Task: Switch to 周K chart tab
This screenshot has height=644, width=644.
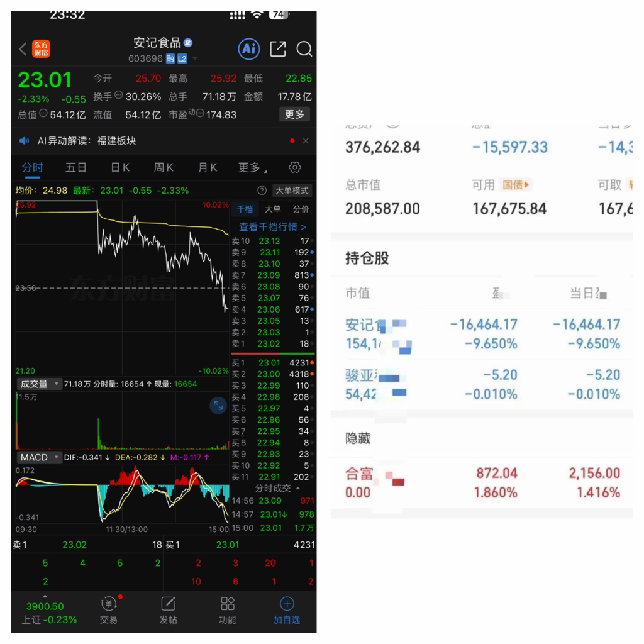Action: (164, 167)
